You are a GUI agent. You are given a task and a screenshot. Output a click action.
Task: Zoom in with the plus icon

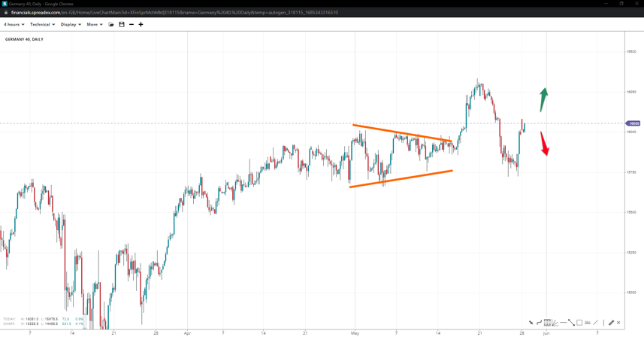point(141,24)
